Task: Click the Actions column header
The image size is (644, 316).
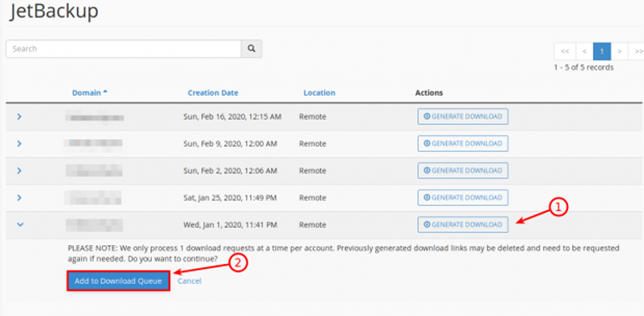Action: point(429,93)
